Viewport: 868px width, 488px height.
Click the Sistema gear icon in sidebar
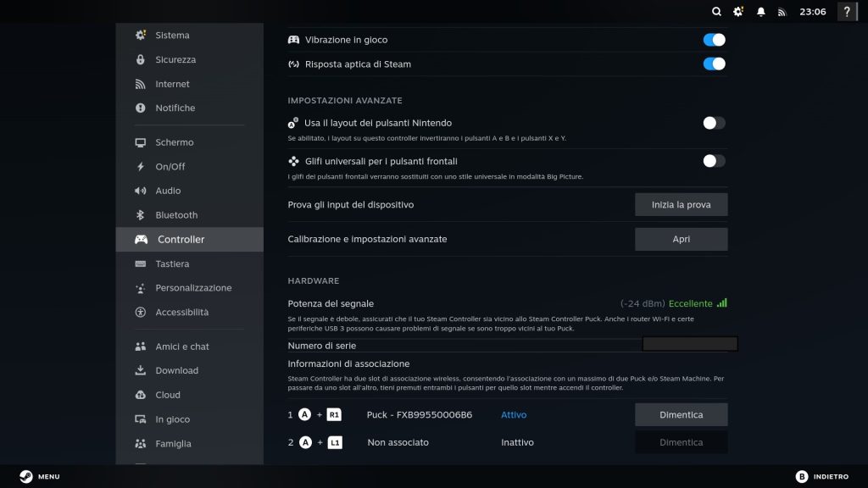pos(141,35)
